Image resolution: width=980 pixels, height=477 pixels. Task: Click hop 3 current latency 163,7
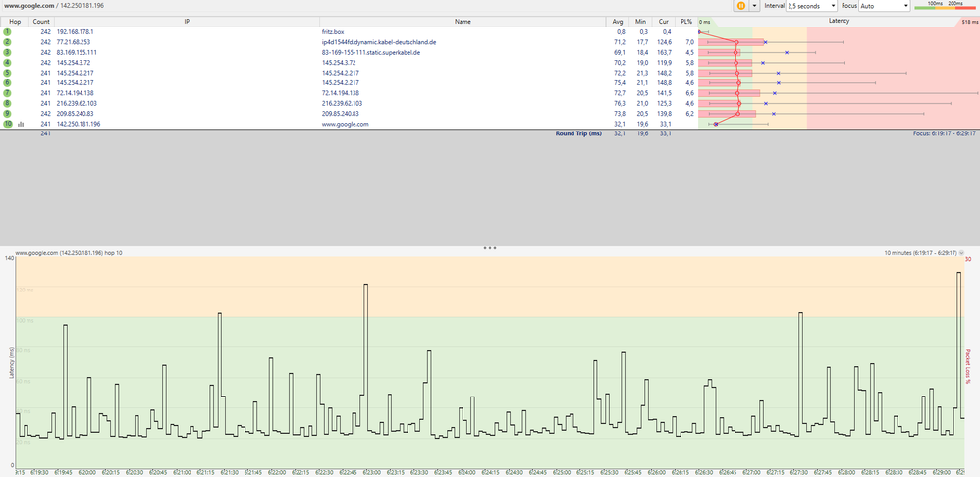point(665,52)
